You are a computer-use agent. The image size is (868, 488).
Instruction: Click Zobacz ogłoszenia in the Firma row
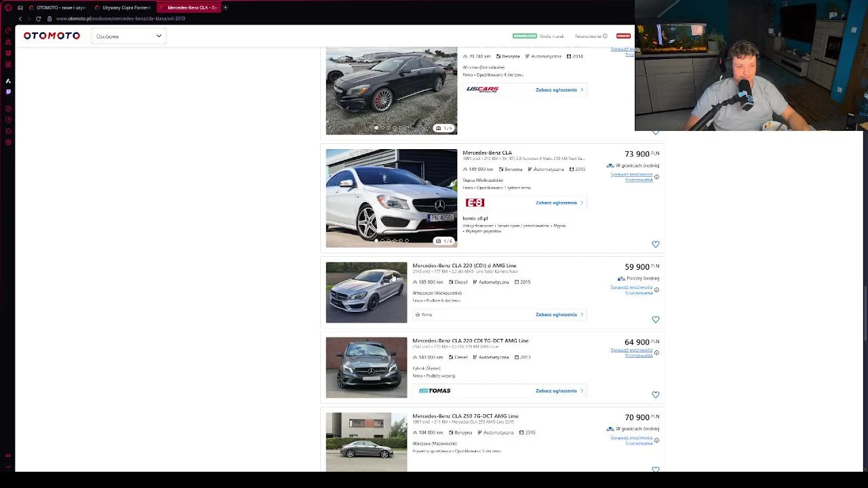pyautogui.click(x=559, y=314)
